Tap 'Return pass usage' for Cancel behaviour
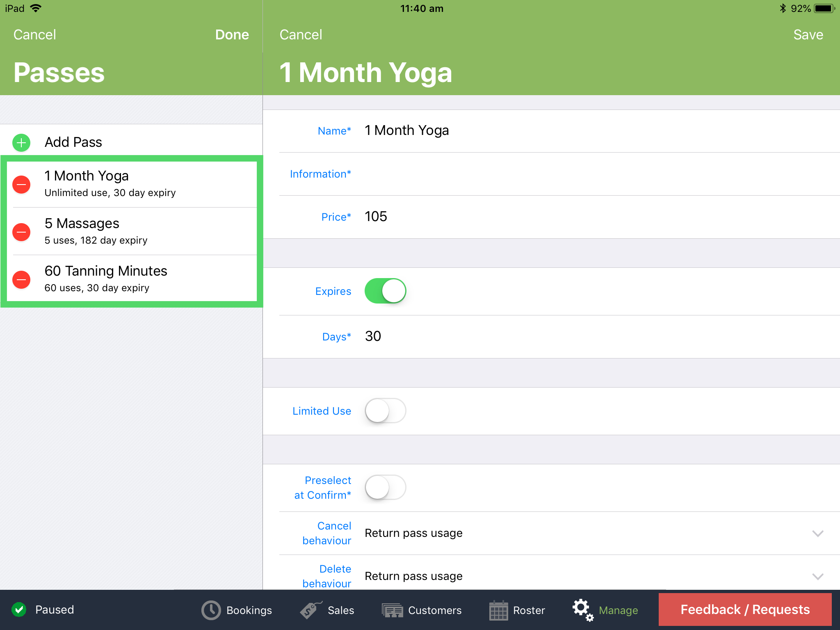The width and height of the screenshot is (840, 630). (x=413, y=533)
